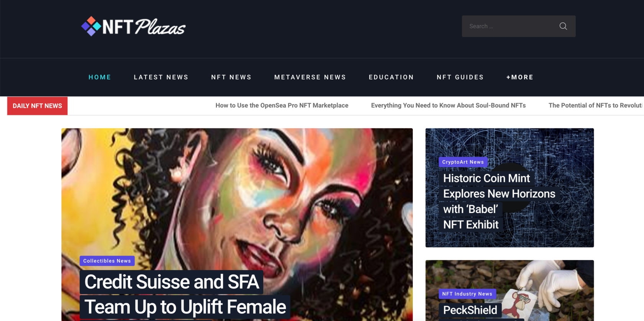Open the Potential of NFTs ticker headline
This screenshot has height=321, width=644.
coord(596,105)
